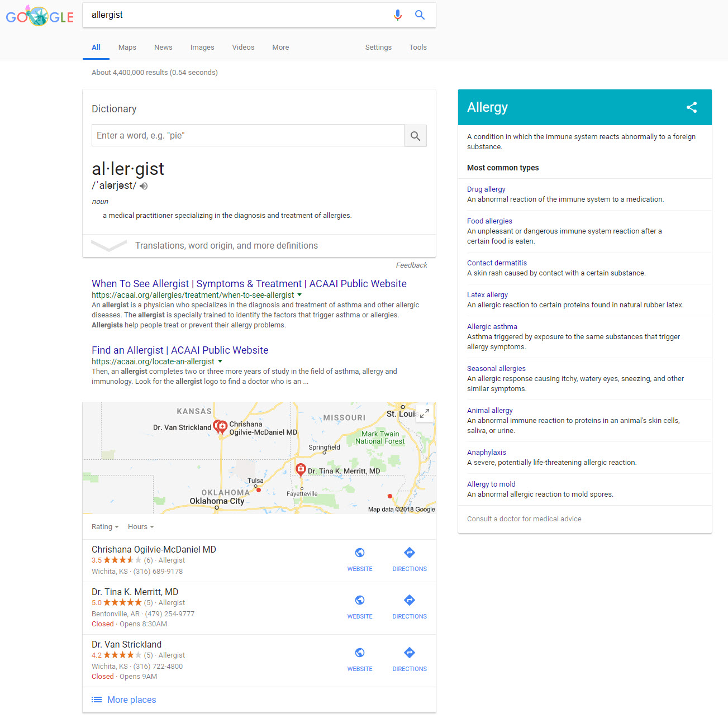Open the Find an Allergist result

pyautogui.click(x=180, y=350)
